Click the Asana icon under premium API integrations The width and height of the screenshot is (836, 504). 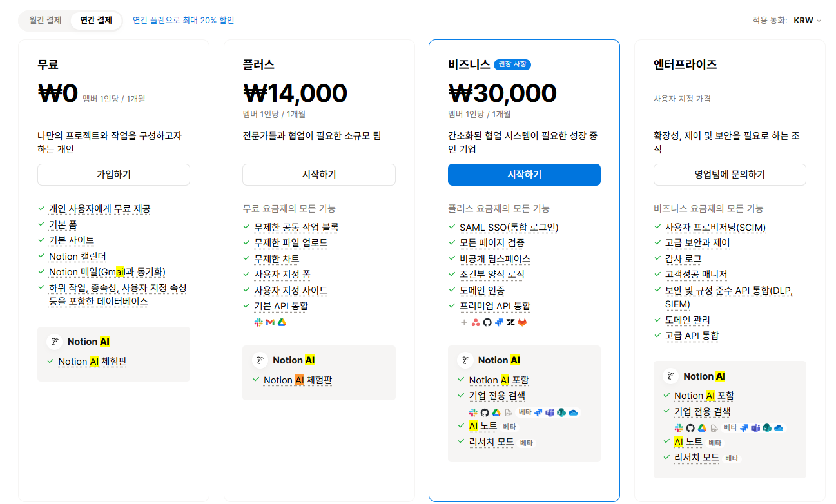coord(476,322)
